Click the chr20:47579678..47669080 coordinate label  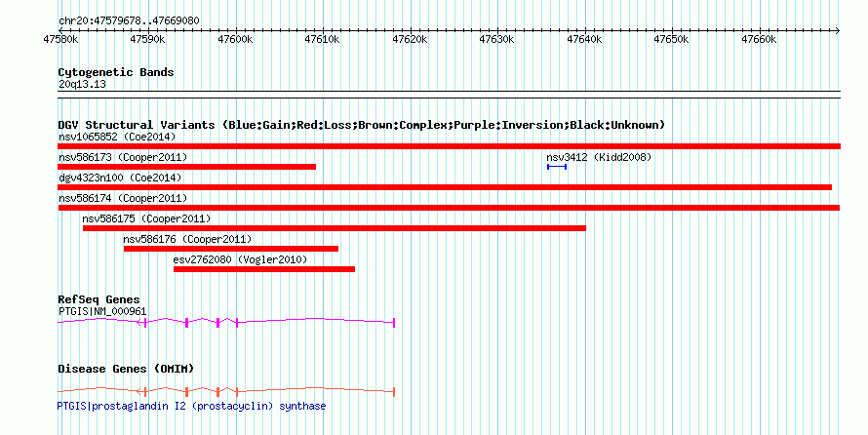tap(129, 21)
